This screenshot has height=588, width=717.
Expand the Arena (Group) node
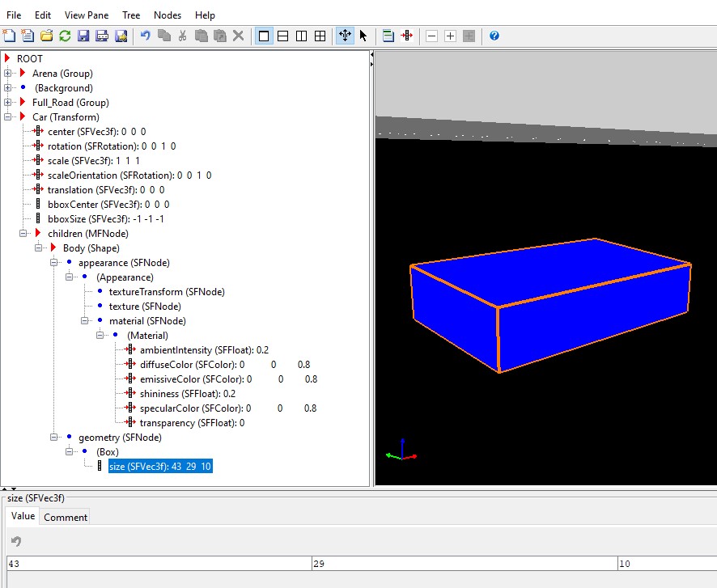click(9, 74)
